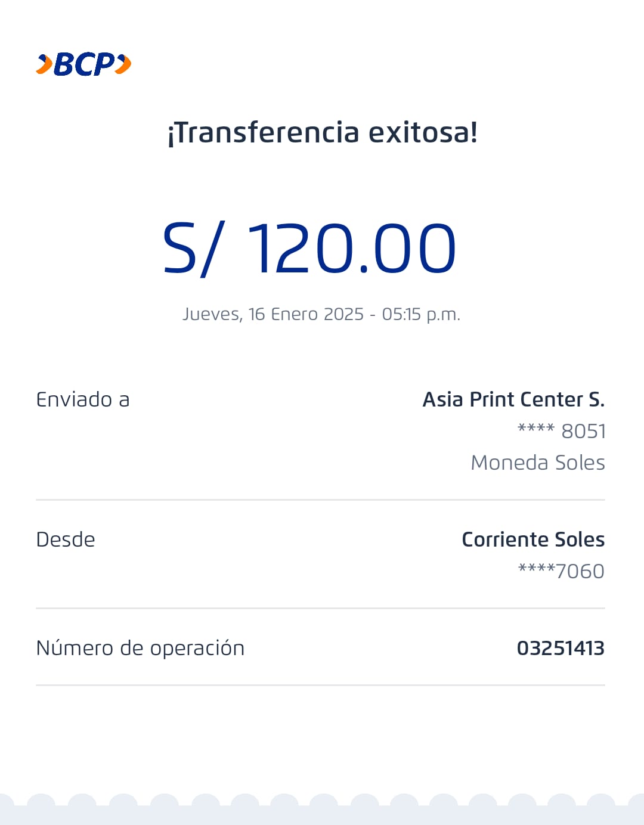This screenshot has width=644, height=825.
Task: Click the "Desde" label
Action: click(x=66, y=539)
